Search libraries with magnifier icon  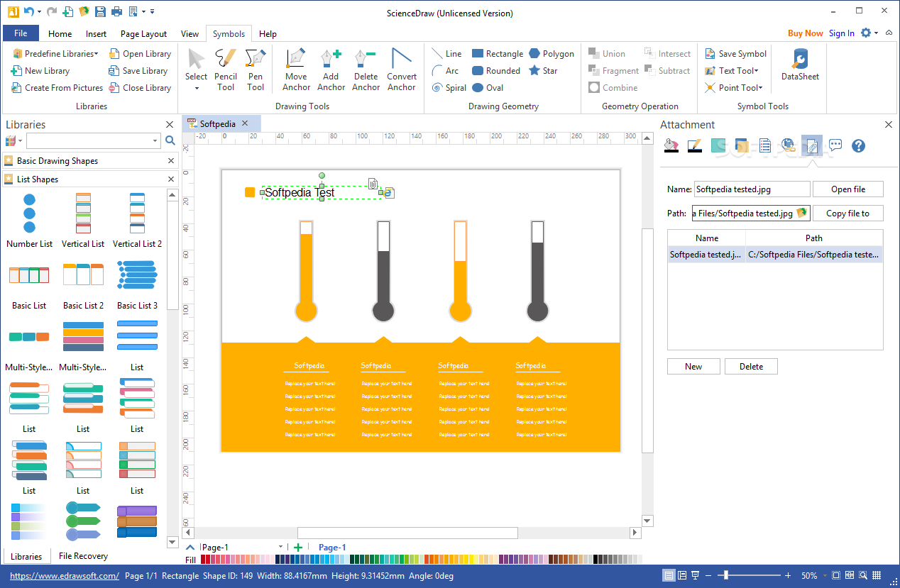click(x=170, y=141)
